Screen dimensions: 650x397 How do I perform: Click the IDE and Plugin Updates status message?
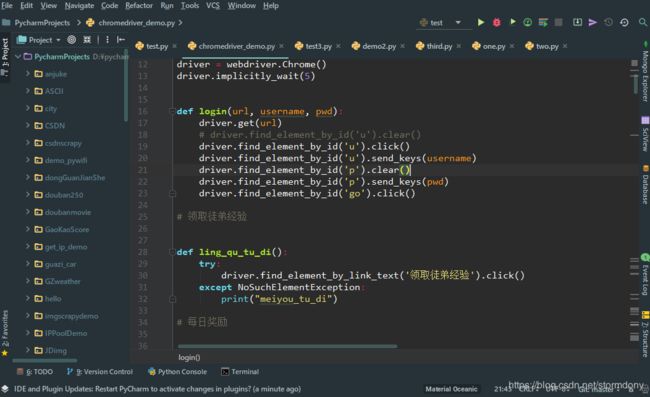(x=157, y=389)
